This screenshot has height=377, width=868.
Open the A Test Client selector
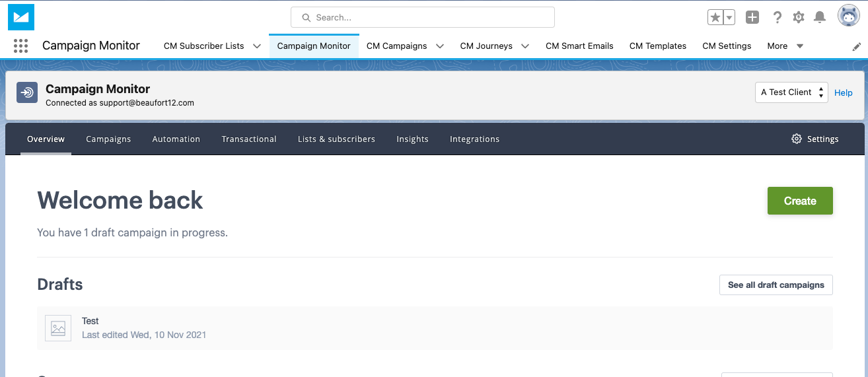(x=791, y=92)
